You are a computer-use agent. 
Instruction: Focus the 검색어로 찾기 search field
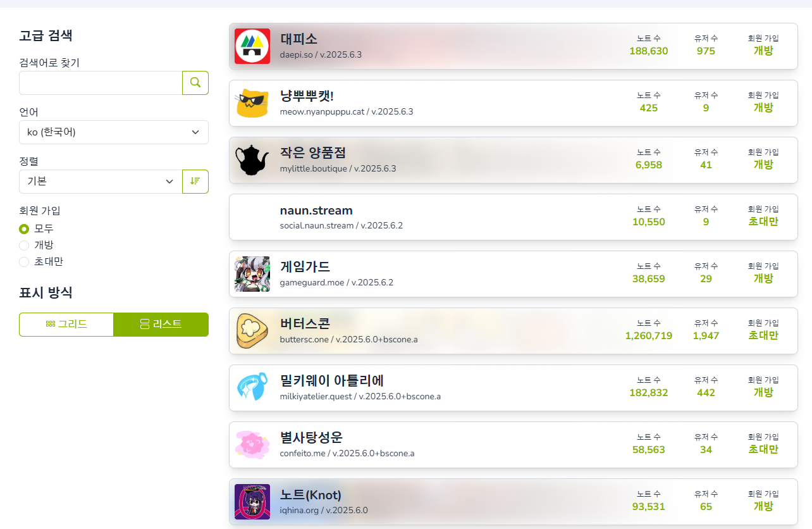101,83
